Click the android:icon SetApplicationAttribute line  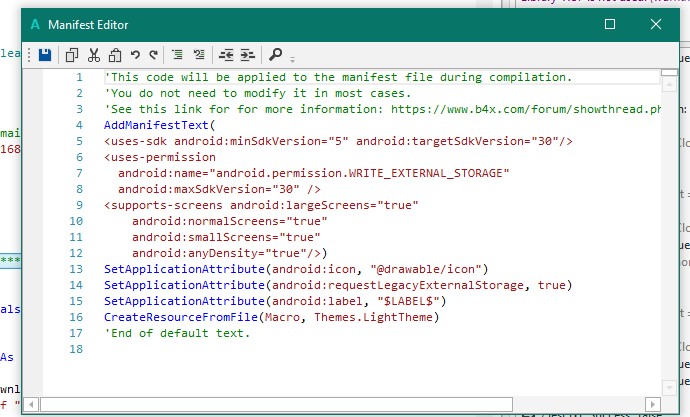pyautogui.click(x=296, y=269)
